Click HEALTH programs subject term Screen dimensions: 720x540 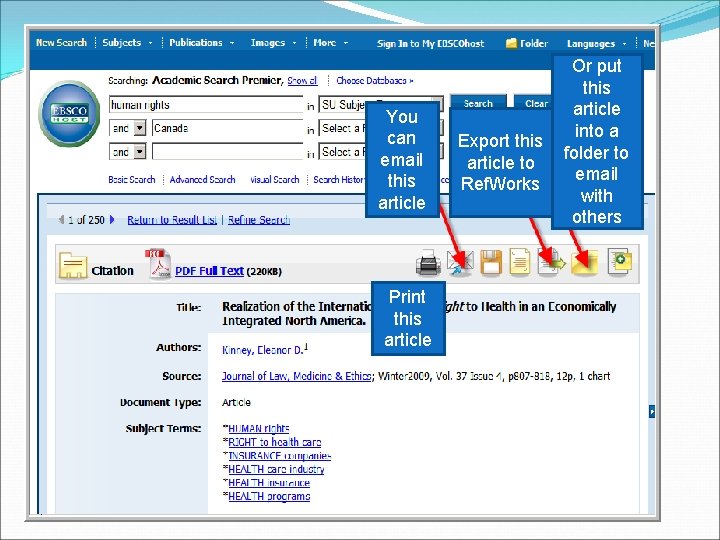(269, 496)
